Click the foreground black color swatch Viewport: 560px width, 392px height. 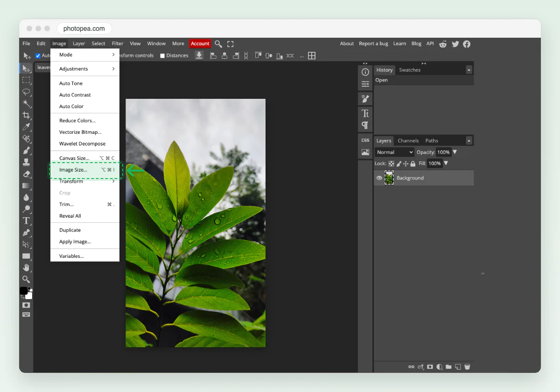pos(24,291)
